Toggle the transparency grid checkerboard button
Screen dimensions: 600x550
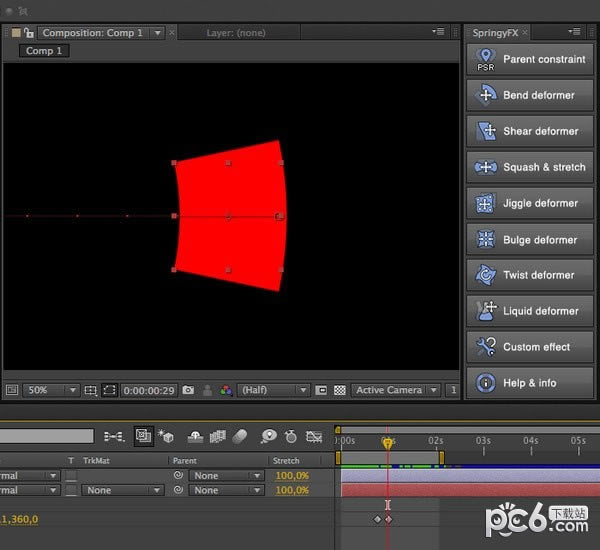click(x=340, y=390)
